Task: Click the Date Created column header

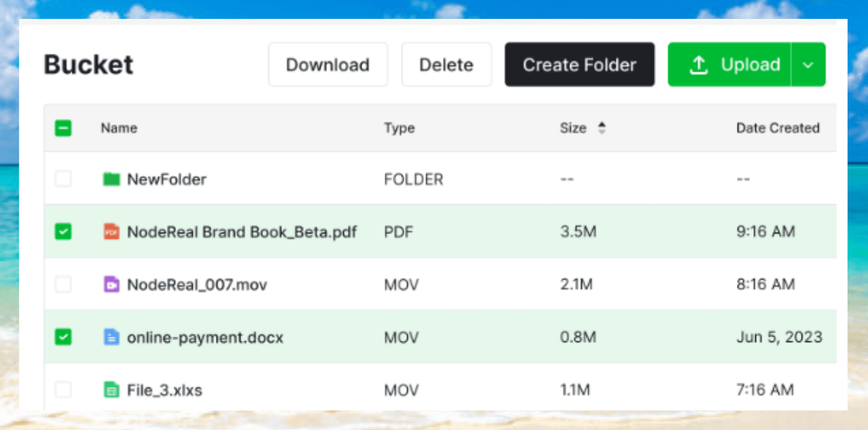Action: point(778,129)
